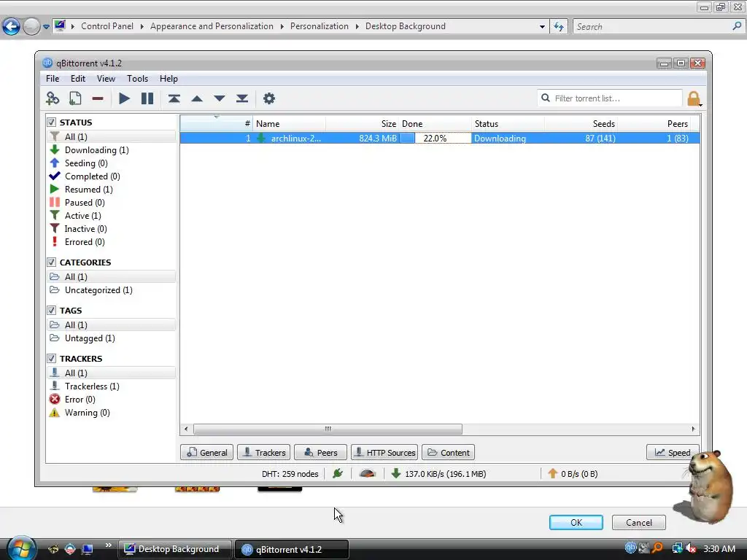Open address bar dropdown in Control Panel window
Image resolution: width=747 pixels, height=560 pixels.
tap(542, 27)
